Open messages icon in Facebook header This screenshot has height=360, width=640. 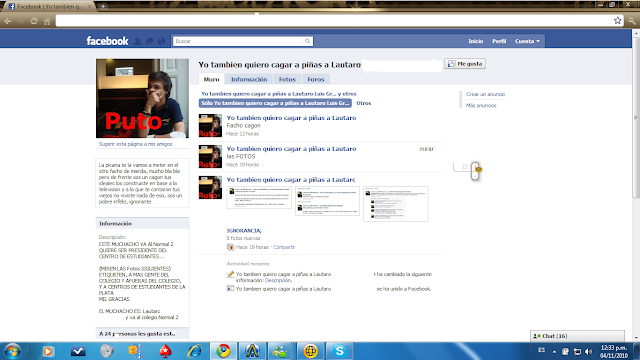(x=149, y=41)
